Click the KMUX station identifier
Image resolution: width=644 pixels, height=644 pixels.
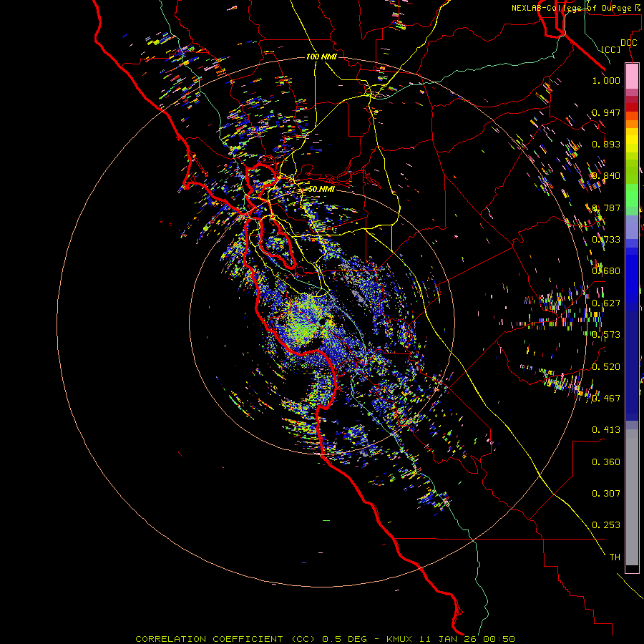click(399, 639)
